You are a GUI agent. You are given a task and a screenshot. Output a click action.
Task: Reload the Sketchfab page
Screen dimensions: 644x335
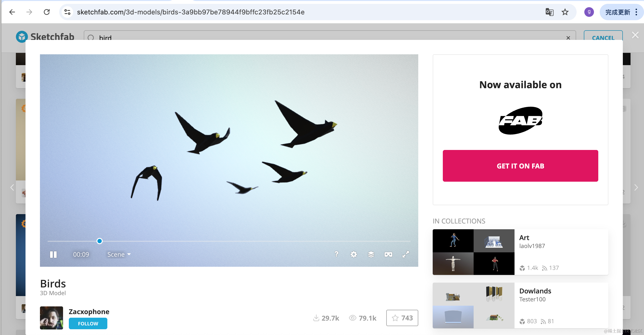[47, 12]
